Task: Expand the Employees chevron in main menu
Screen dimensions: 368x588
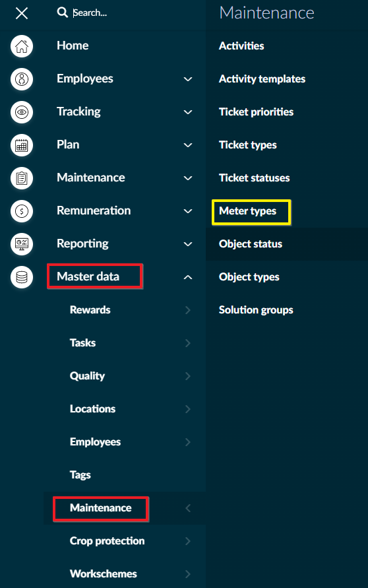Action: pyautogui.click(x=188, y=79)
